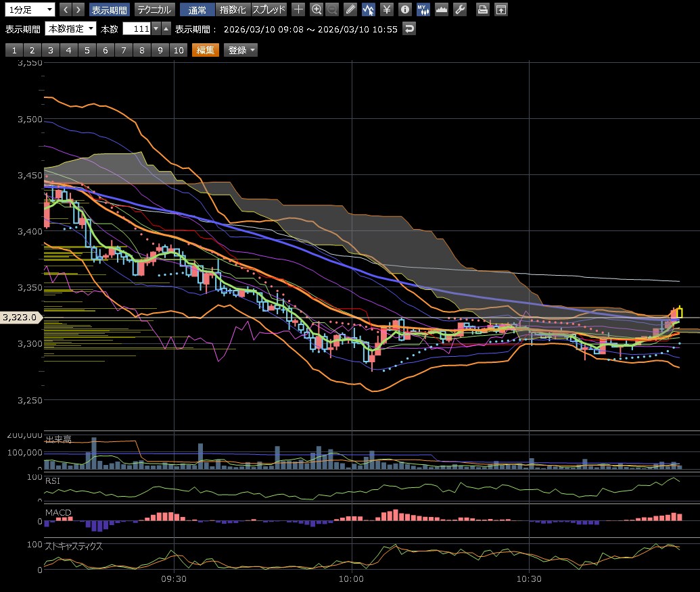Click the crosshair cursor icon
Viewport: 700px width, 592px height.
coord(298,9)
